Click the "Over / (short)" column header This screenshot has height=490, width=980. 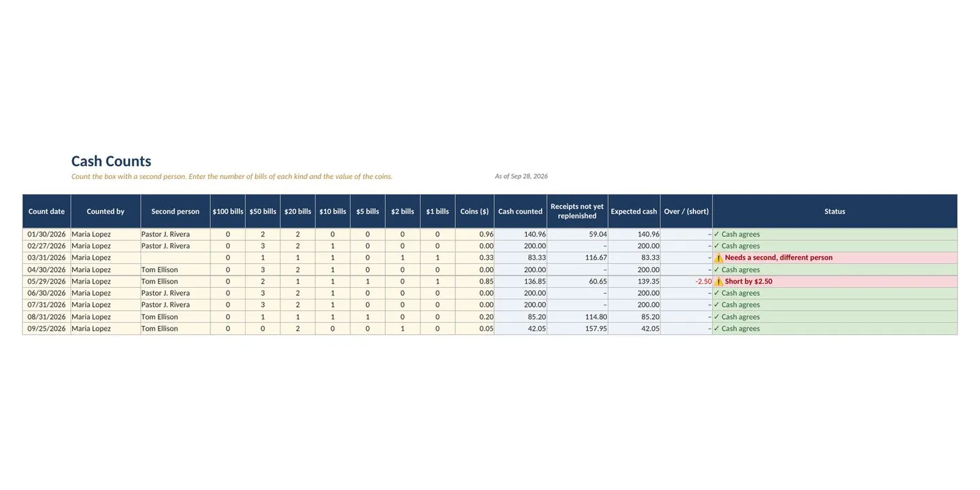point(686,212)
